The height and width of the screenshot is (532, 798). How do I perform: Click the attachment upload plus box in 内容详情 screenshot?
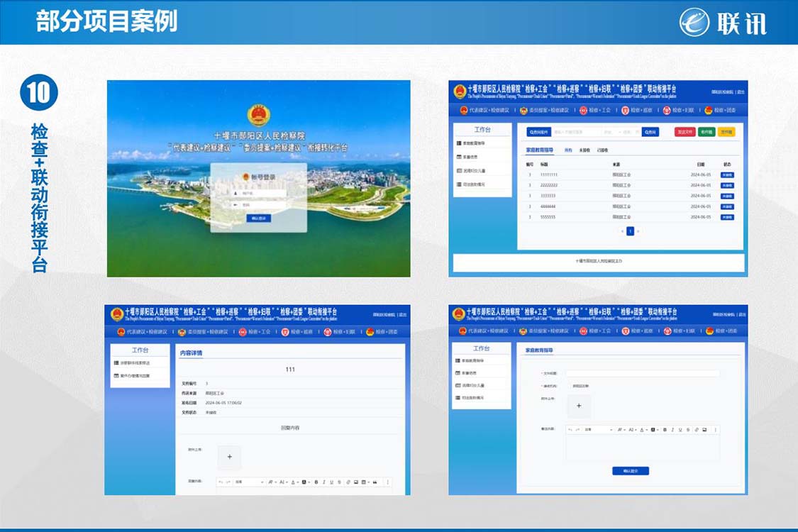230,457
